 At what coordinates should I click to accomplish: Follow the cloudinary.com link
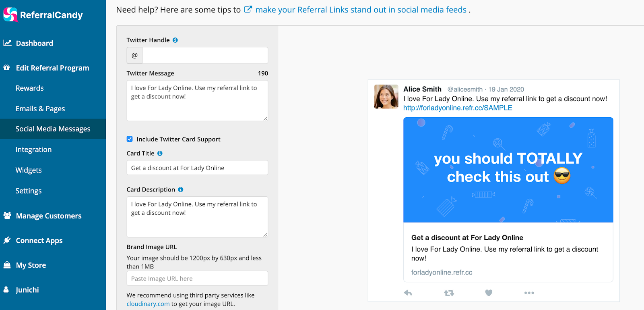pos(148,304)
